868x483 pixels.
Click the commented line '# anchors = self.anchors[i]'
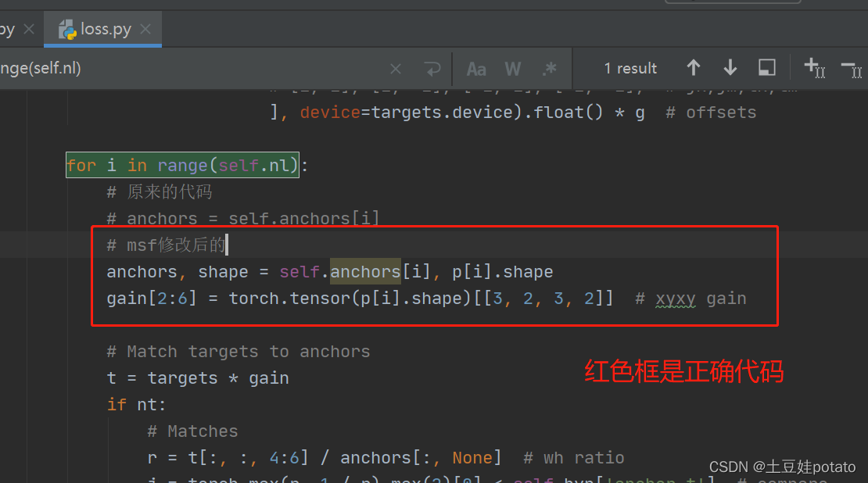(x=243, y=218)
